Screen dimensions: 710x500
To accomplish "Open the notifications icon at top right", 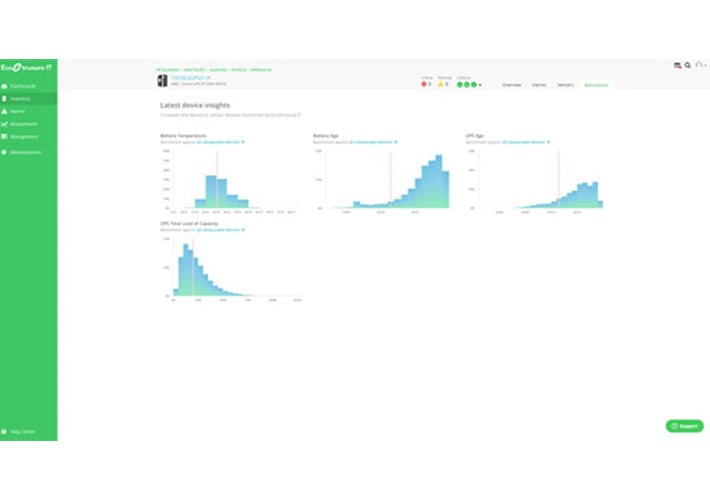I will click(x=677, y=65).
